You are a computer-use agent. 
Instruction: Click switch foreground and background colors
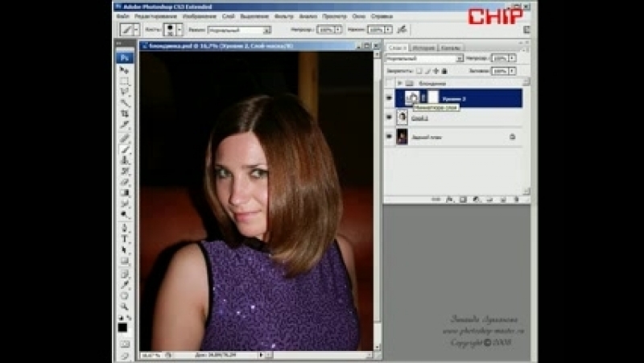(x=129, y=317)
